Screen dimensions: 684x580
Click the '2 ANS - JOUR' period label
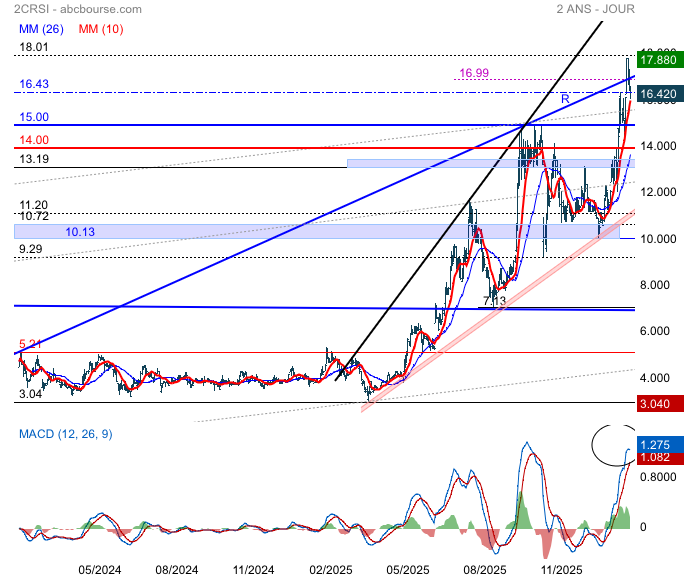(x=595, y=9)
